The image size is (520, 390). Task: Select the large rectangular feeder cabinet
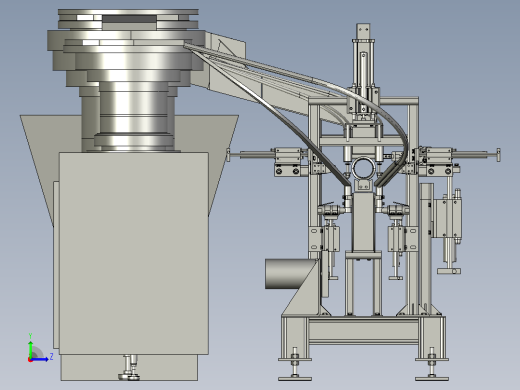[x=134, y=253]
